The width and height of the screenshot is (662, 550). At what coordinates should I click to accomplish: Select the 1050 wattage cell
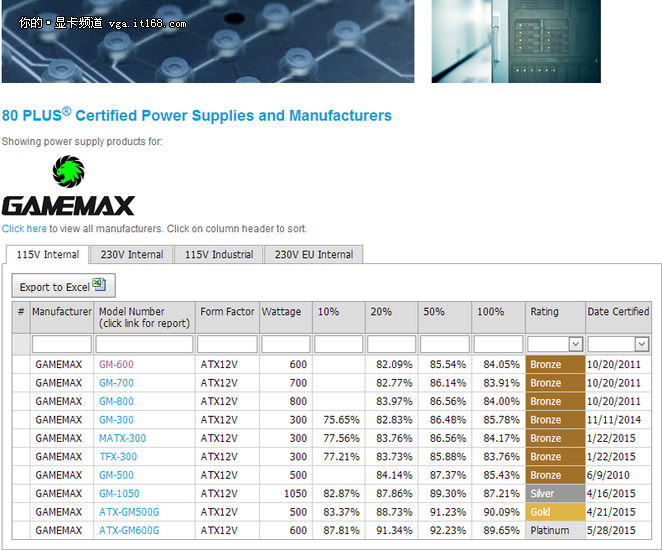click(286, 493)
